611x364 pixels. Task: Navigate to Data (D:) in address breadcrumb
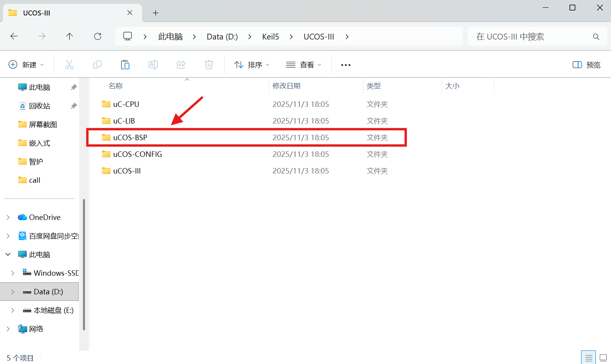click(x=222, y=36)
